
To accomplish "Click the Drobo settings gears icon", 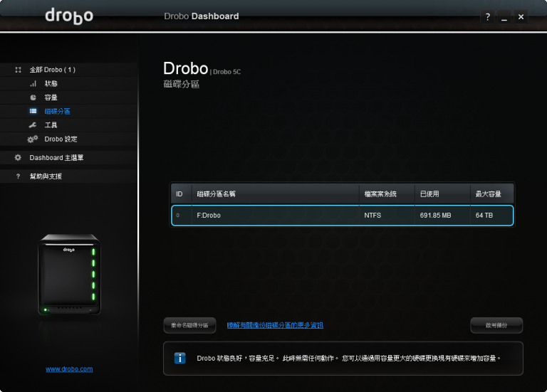I will [33, 139].
